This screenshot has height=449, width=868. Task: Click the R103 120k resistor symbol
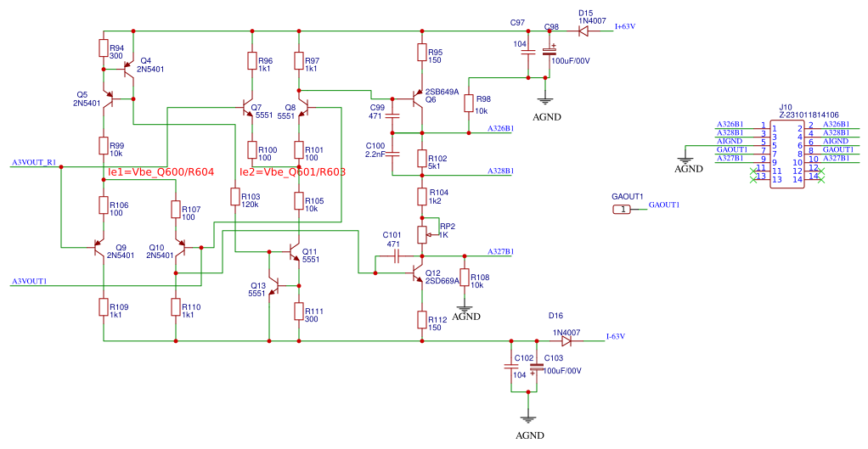(x=235, y=197)
